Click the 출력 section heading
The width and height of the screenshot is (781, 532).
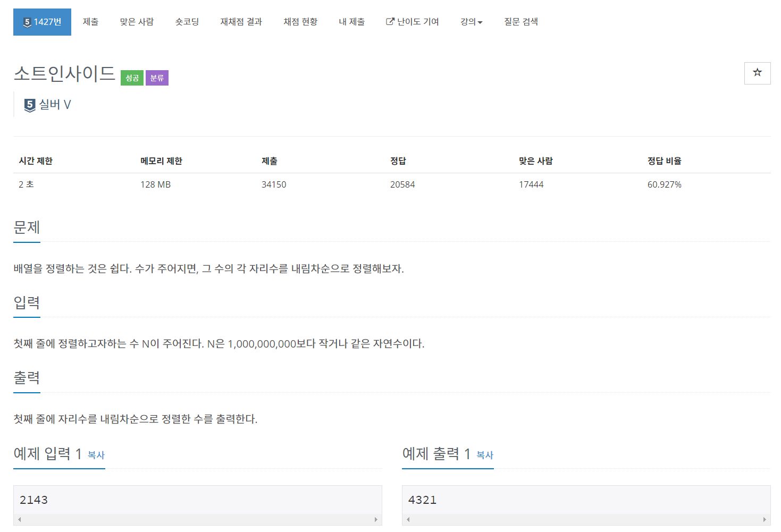(x=27, y=378)
